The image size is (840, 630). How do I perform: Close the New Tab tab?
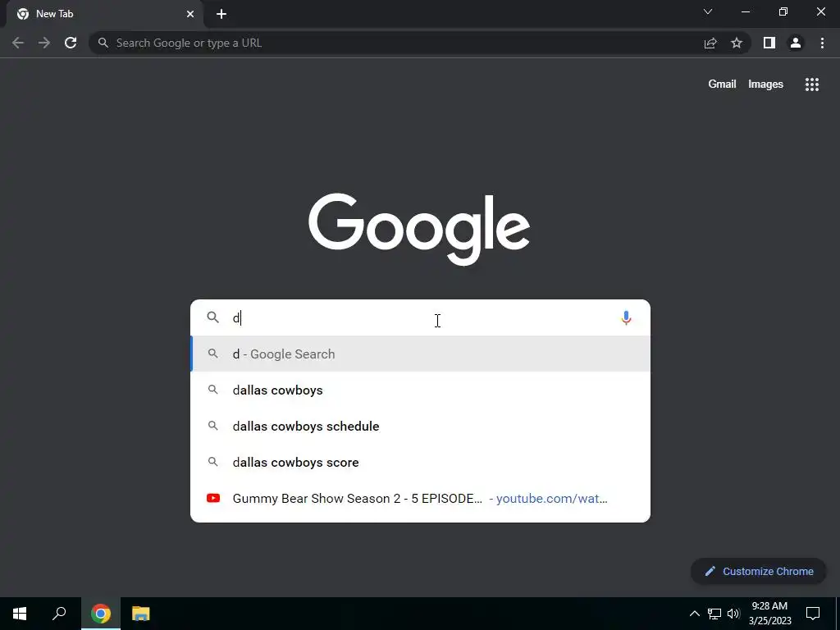(190, 14)
